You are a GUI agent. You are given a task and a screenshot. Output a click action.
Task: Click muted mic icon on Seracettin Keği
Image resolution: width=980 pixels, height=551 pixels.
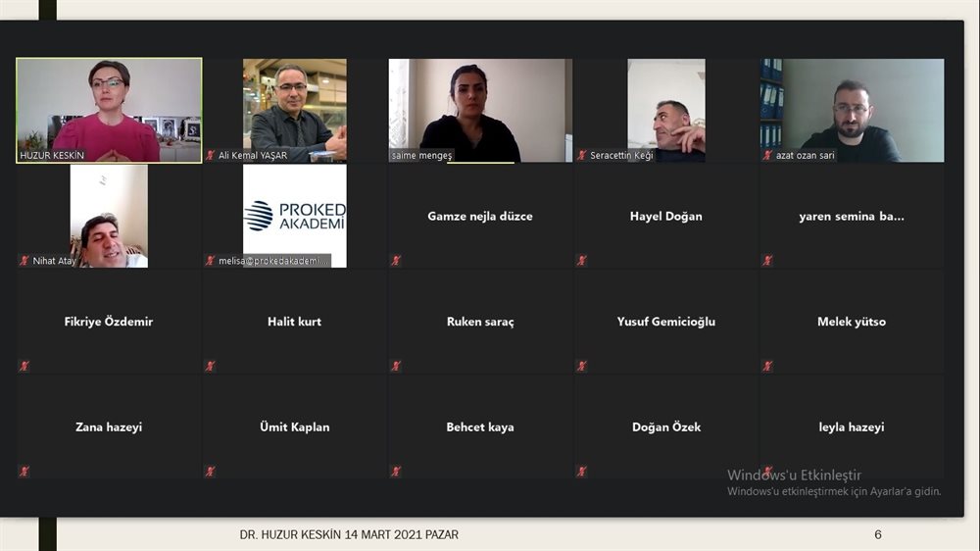(x=582, y=155)
